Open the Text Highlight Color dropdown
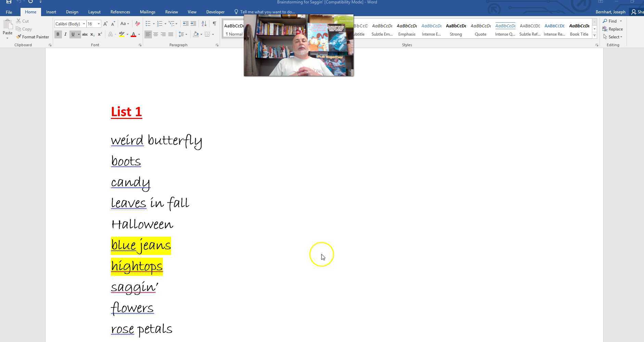Image resolution: width=644 pixels, height=342 pixels. (127, 34)
